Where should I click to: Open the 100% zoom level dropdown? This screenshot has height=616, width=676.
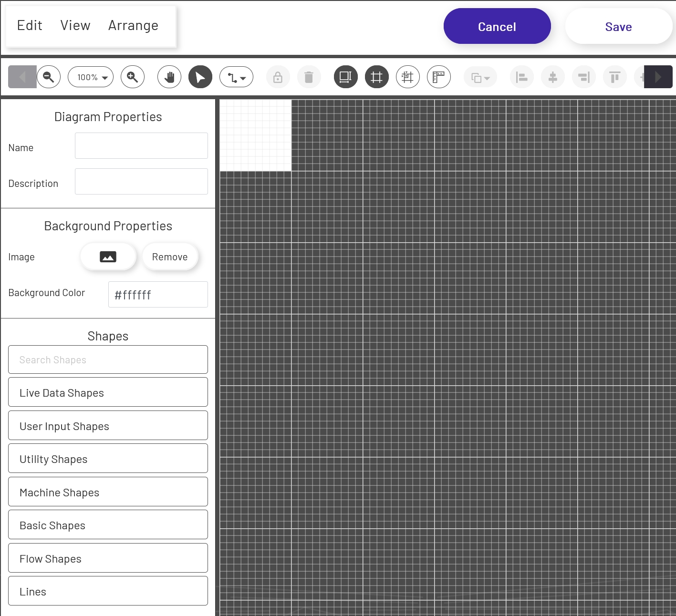click(91, 77)
